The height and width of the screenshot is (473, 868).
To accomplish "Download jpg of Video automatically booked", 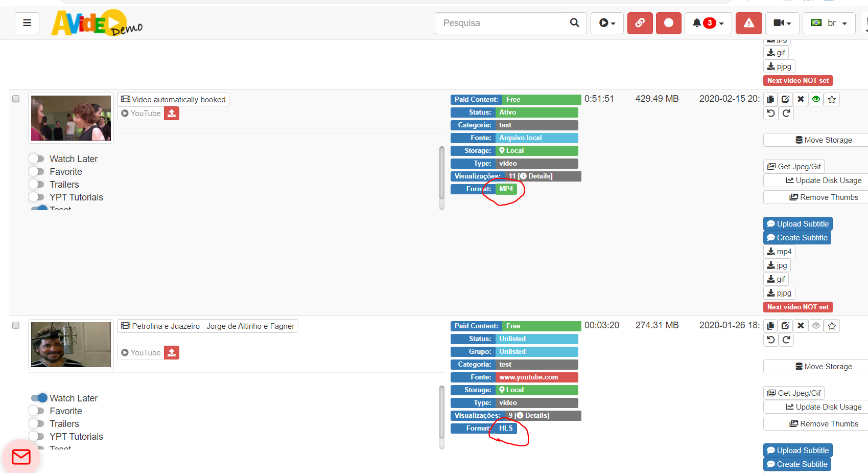I will pos(777,265).
